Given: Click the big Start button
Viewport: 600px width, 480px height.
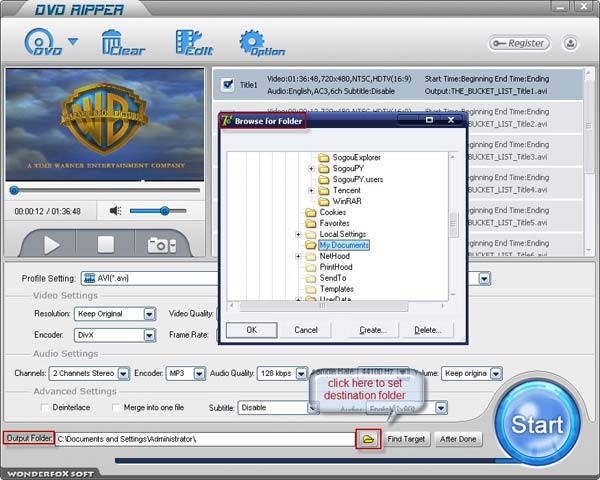Looking at the screenshot, I should [537, 423].
